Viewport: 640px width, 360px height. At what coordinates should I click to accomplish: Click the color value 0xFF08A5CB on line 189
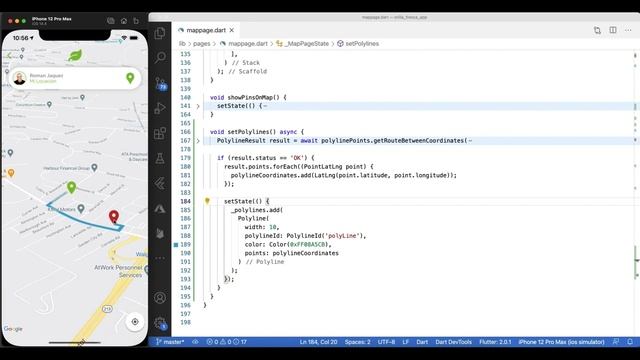click(307, 244)
